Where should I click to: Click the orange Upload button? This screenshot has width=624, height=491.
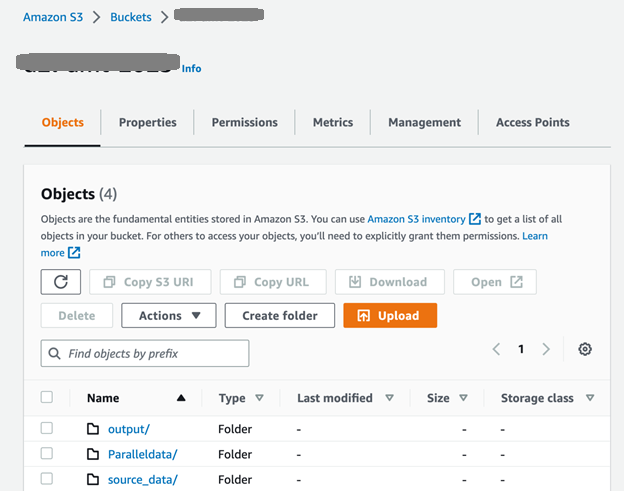click(x=390, y=316)
